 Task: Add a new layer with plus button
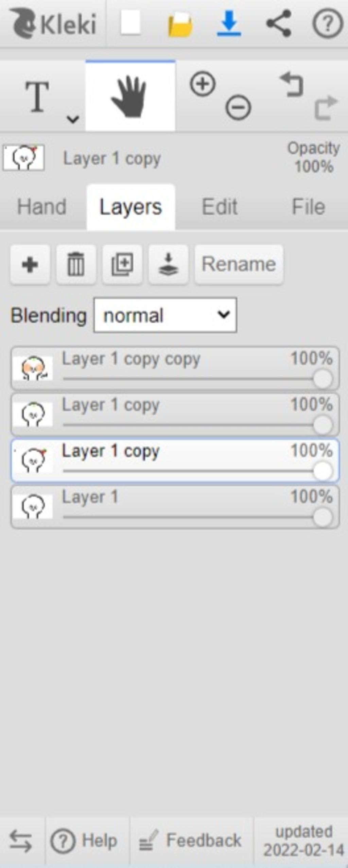pos(30,264)
